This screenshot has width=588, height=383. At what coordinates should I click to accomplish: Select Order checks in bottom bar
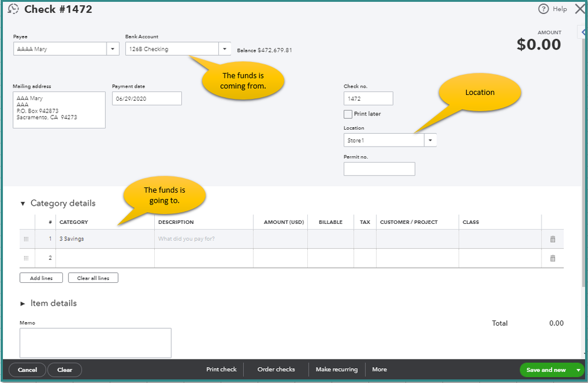[x=276, y=369]
